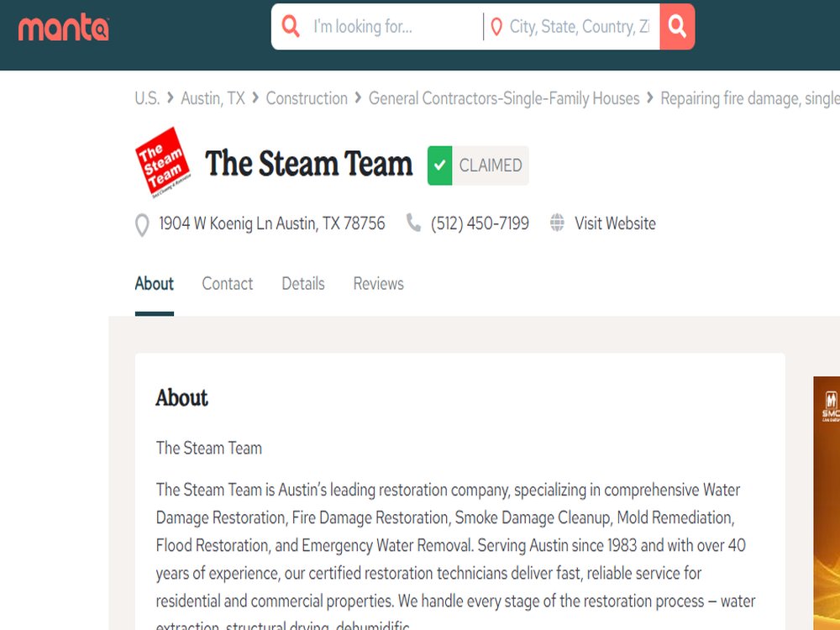Screen dimensions: 840x630
Task: Click The Steam Team business heading
Action: [x=308, y=164]
